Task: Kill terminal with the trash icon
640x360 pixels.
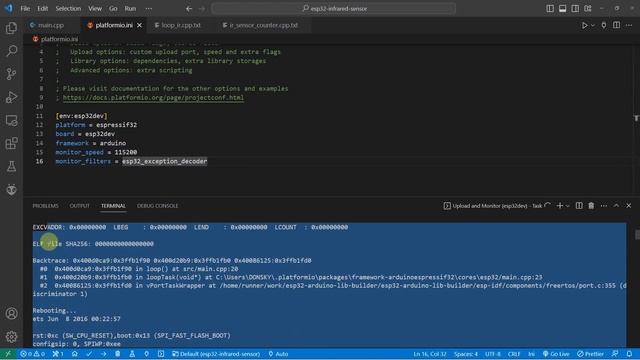Action: tap(591, 206)
